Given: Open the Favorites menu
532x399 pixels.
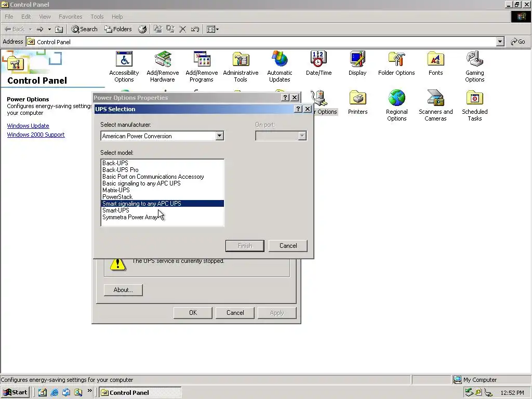Looking at the screenshot, I should pyautogui.click(x=70, y=17).
